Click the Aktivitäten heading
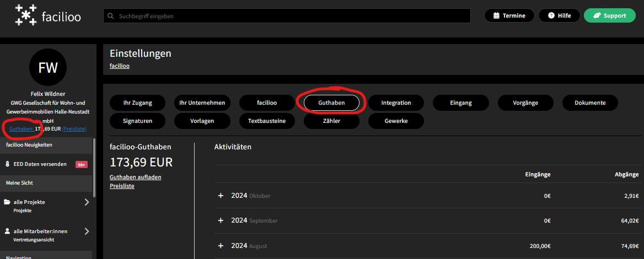644x259 pixels. point(233,147)
